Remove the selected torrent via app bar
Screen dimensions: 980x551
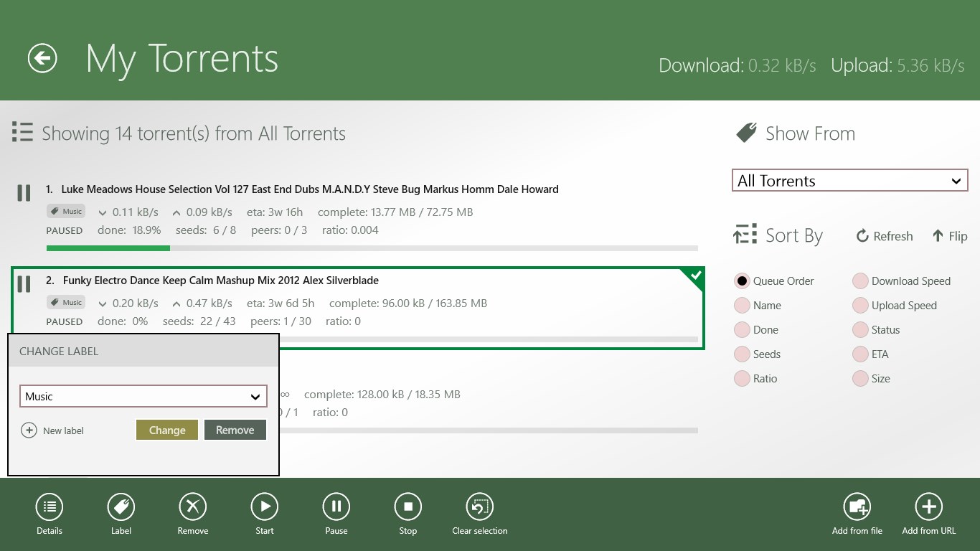point(193,507)
